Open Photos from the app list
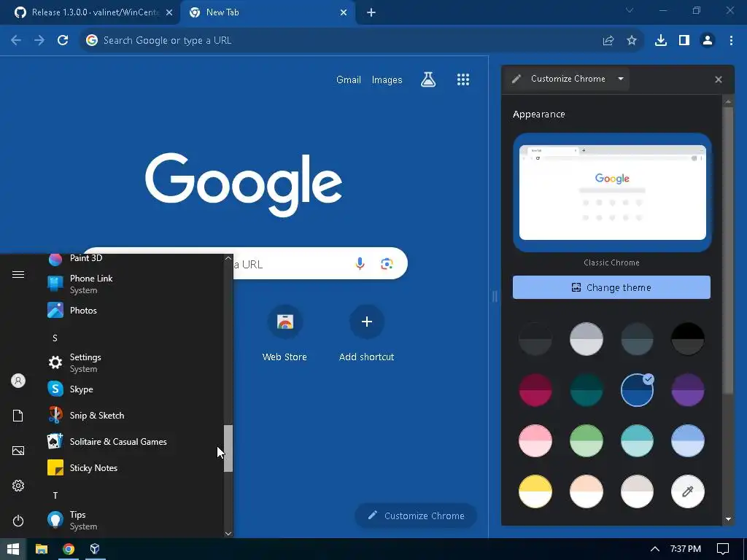747x560 pixels. point(133,311)
